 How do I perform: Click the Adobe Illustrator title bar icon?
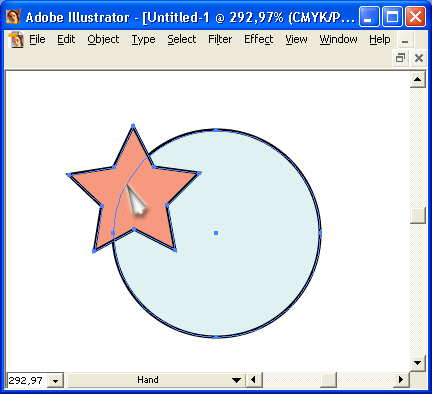[x=13, y=16]
